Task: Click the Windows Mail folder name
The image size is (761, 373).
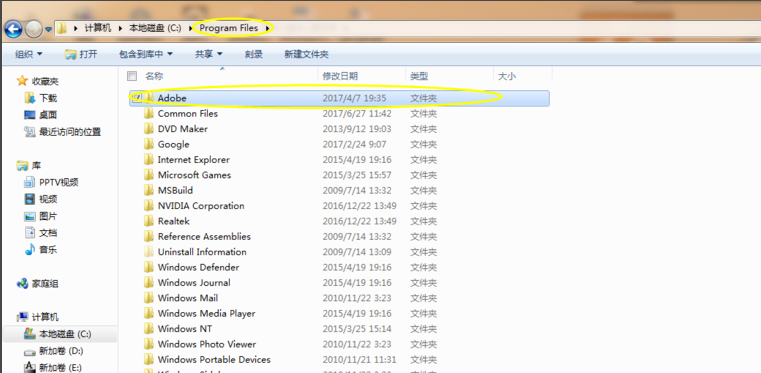Action: point(188,298)
